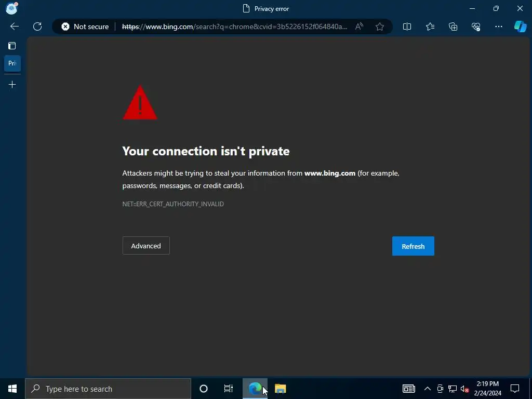Open File Explorer from taskbar

280,389
